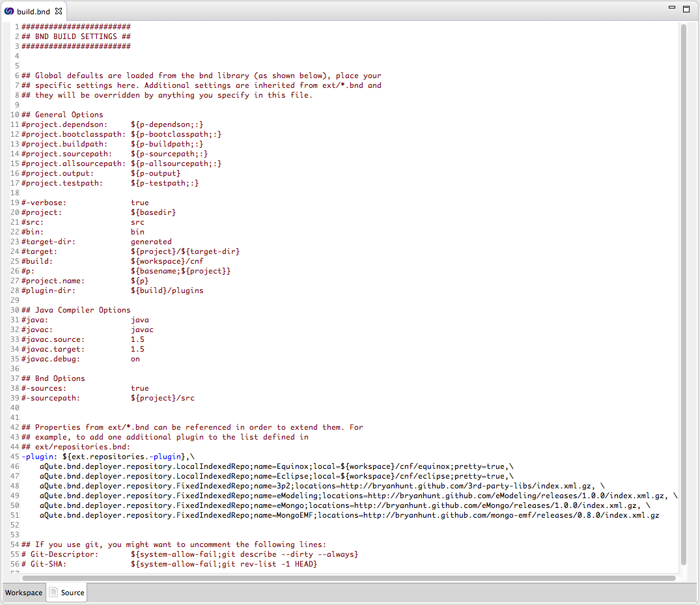700x605 pixels.
Task: Click the '#javac.source:' key
Action: point(53,339)
